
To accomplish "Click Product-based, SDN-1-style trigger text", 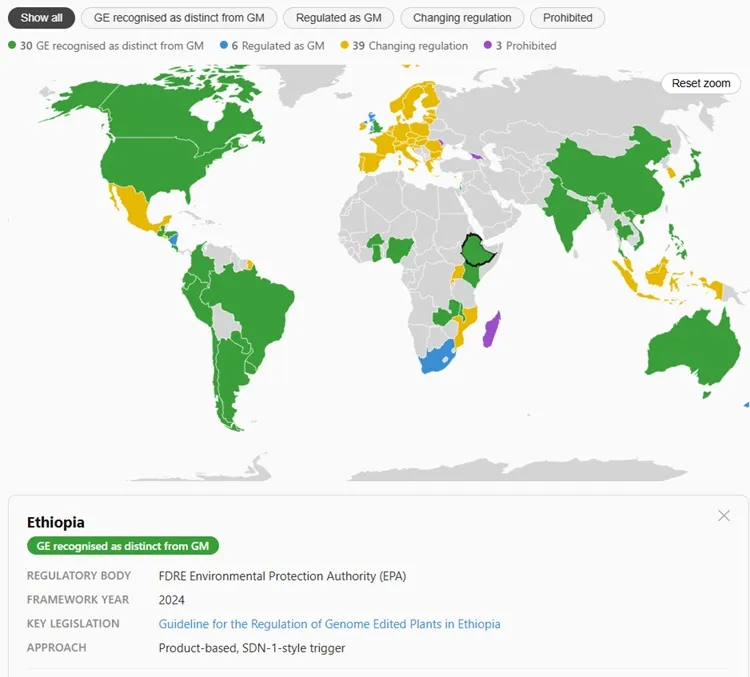I will tap(252, 648).
